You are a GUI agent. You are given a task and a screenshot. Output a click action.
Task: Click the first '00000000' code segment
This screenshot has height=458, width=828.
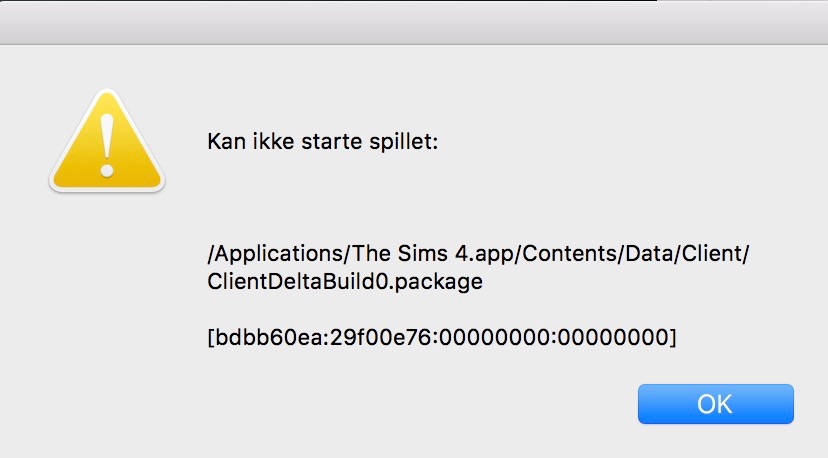(x=494, y=337)
